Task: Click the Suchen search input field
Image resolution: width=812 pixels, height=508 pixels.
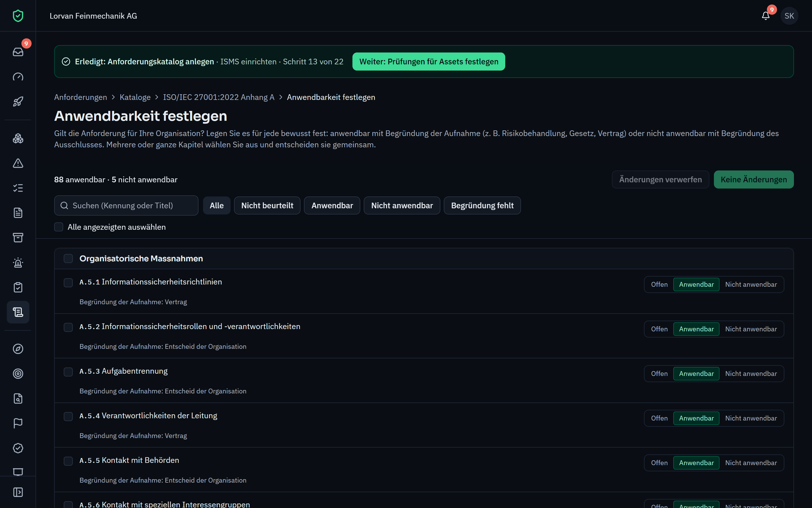Action: pos(126,206)
